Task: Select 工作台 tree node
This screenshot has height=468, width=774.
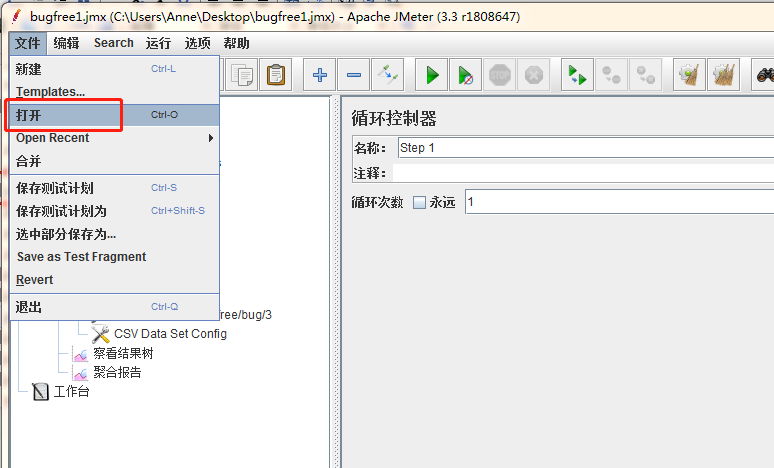Action: point(72,392)
